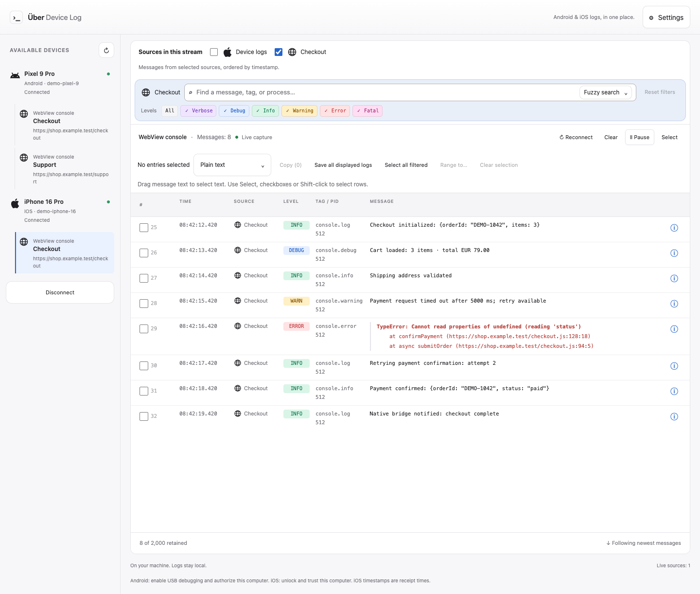Pause live capture
Image resolution: width=700 pixels, height=594 pixels.
point(639,137)
